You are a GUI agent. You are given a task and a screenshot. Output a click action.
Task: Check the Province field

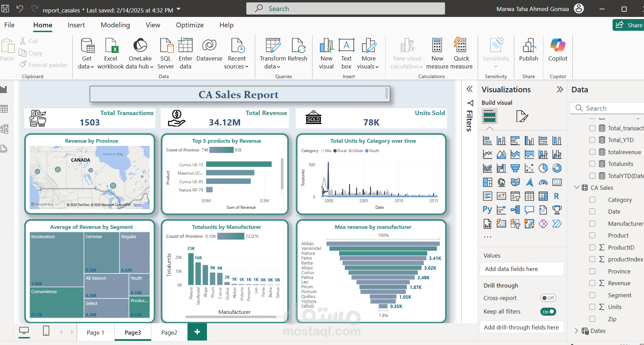tap(593, 271)
